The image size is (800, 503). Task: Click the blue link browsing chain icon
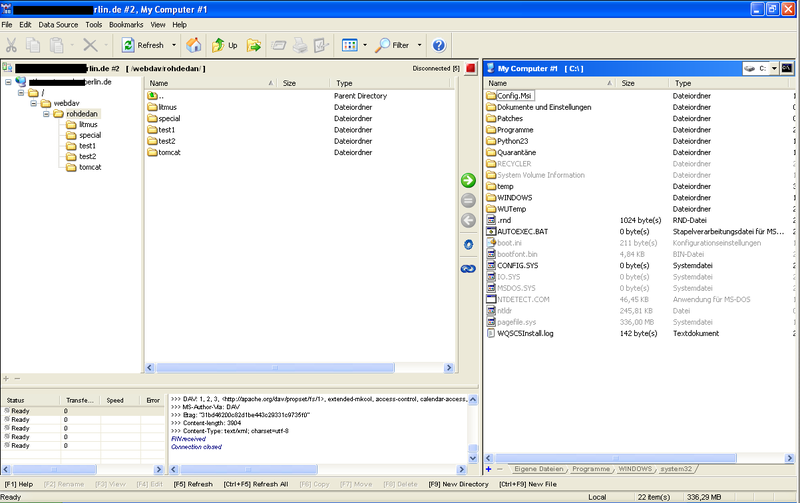pyautogui.click(x=468, y=268)
